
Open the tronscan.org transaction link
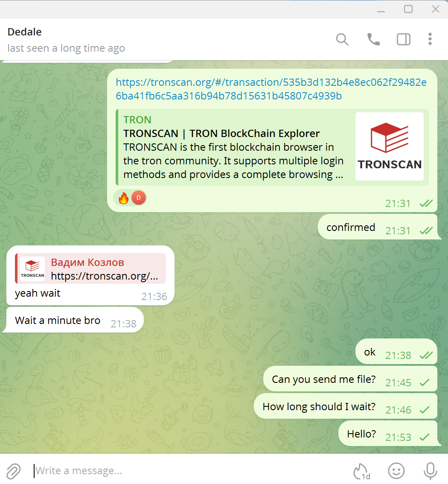tap(271, 89)
